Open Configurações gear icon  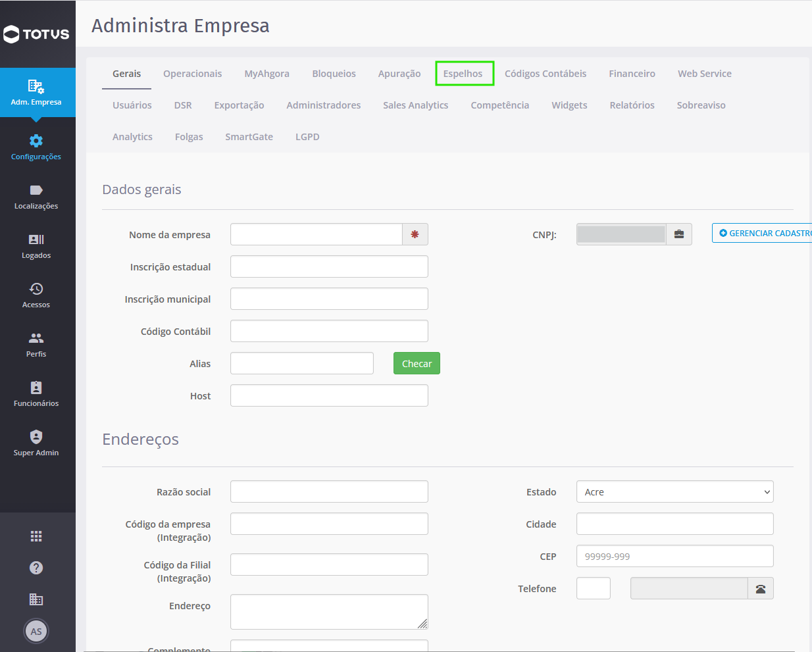click(36, 141)
